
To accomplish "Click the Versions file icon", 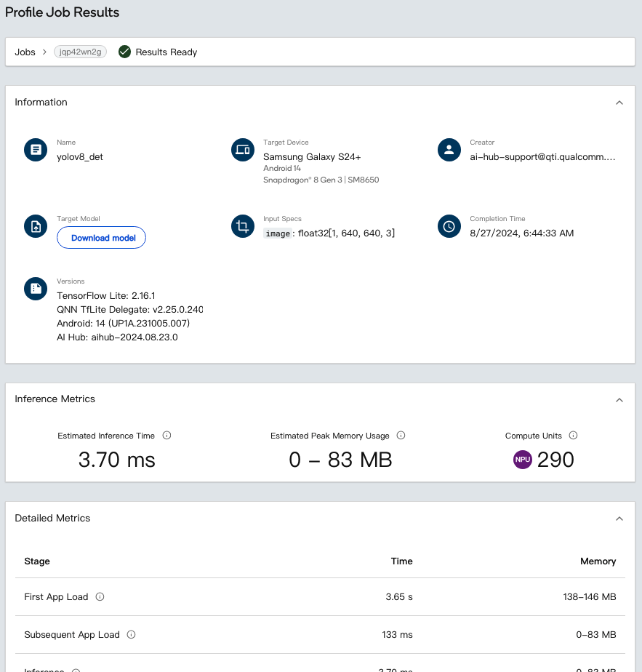I will (35, 289).
